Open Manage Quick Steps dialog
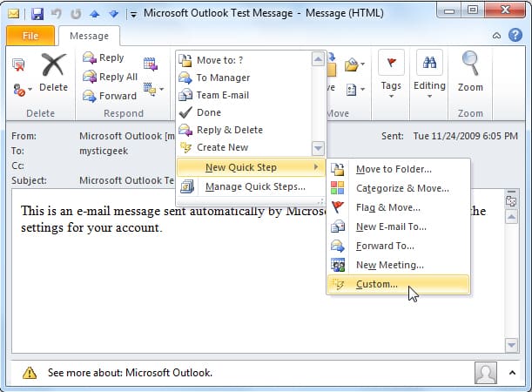Screen dimensions: 532x392 click(x=251, y=186)
